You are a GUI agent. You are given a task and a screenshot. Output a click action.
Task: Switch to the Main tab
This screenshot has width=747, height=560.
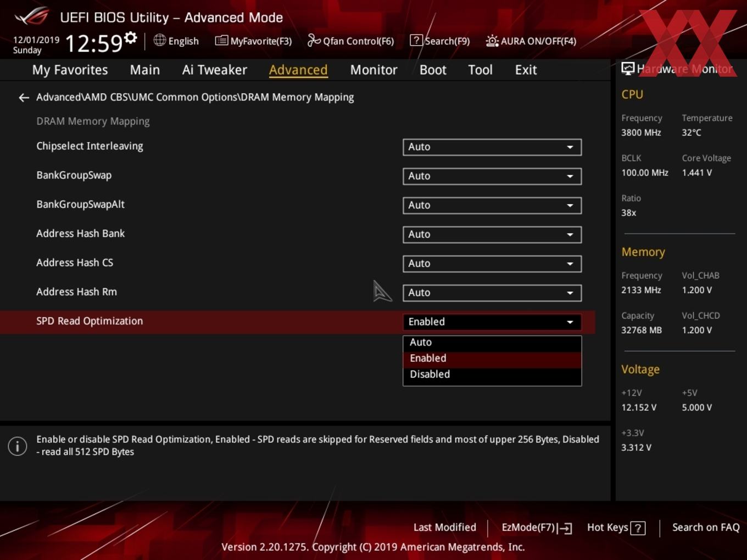(145, 70)
